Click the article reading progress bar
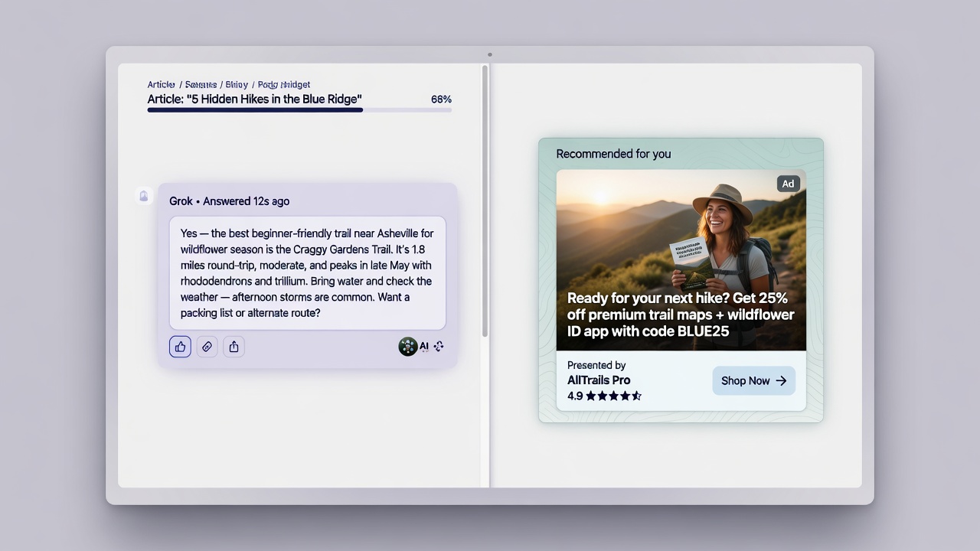 click(299, 110)
